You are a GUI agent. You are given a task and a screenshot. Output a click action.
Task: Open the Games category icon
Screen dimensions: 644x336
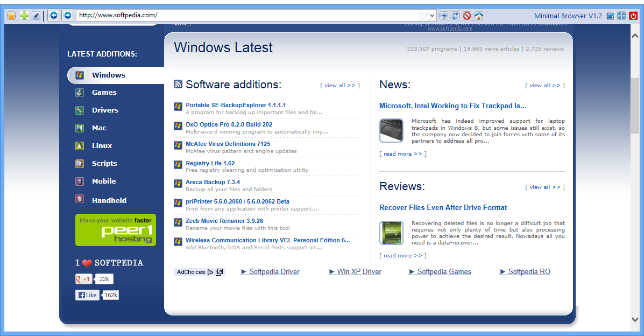point(80,93)
